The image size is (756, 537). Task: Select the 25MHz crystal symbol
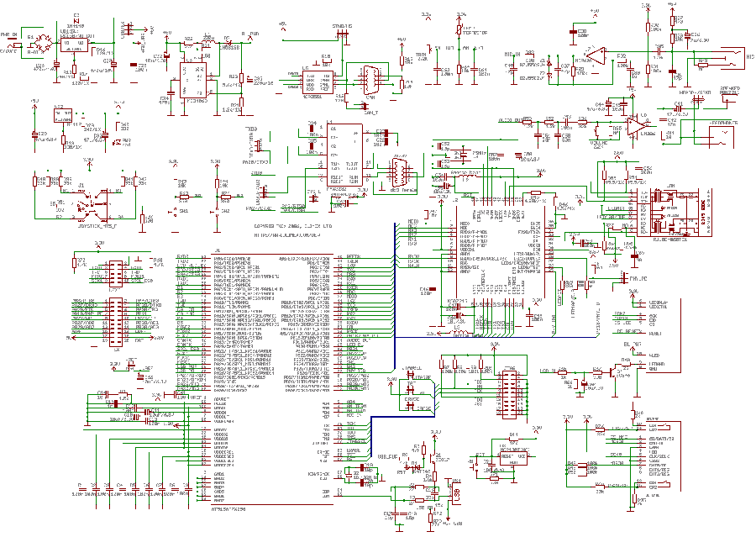point(463,155)
